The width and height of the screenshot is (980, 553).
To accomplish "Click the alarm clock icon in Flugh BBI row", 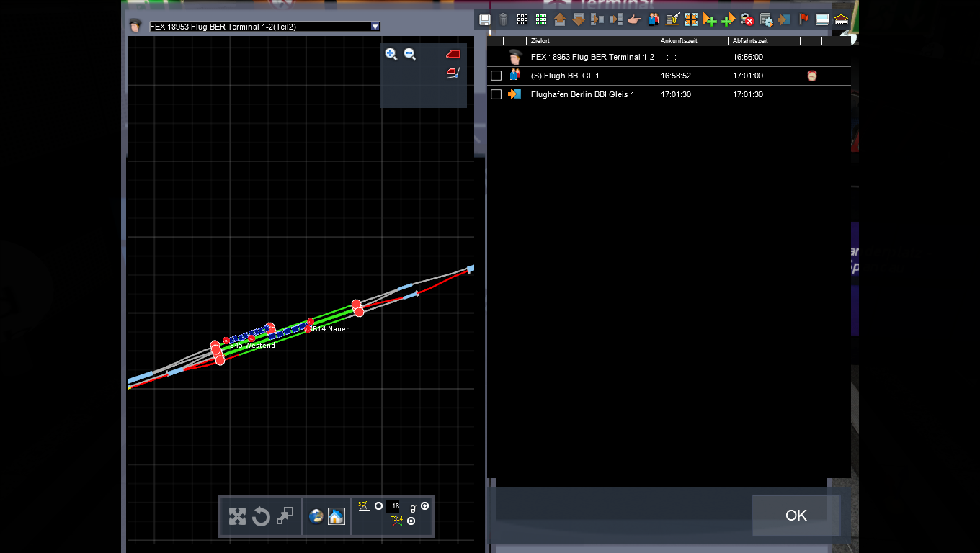I will pyautogui.click(x=812, y=76).
